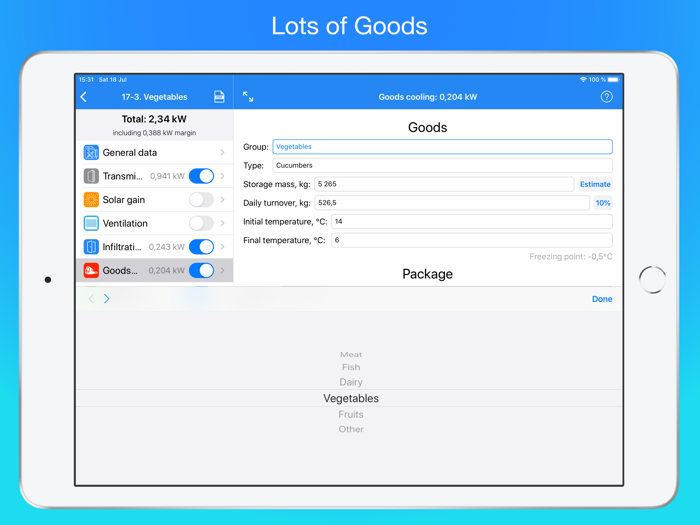The width and height of the screenshot is (700, 525).
Task: Click the 15:31 clock in status bar
Action: click(86, 80)
